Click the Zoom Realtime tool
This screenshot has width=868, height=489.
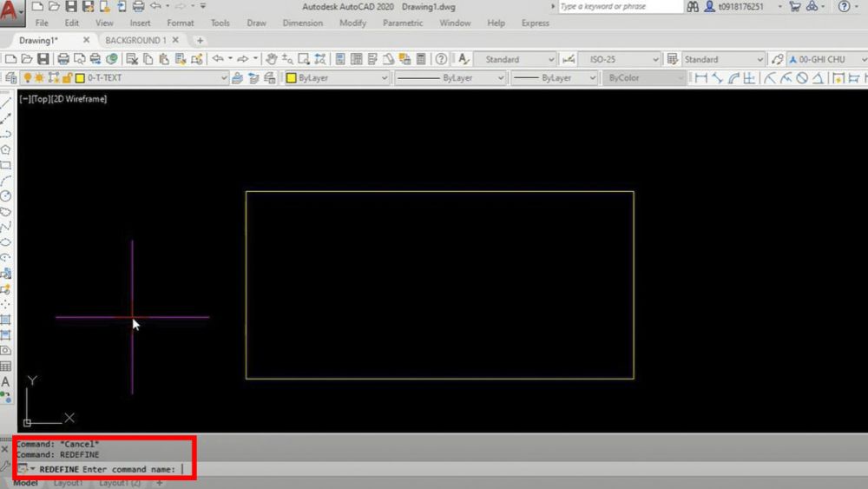(287, 59)
